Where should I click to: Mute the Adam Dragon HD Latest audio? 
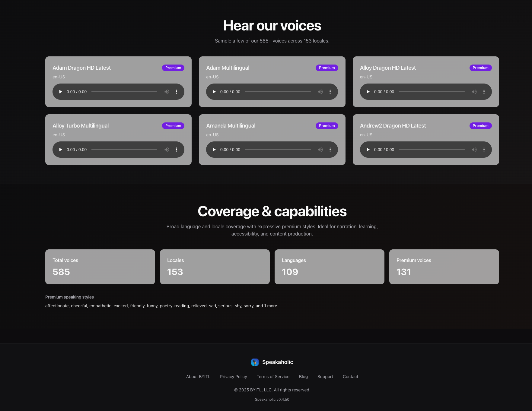(x=167, y=92)
